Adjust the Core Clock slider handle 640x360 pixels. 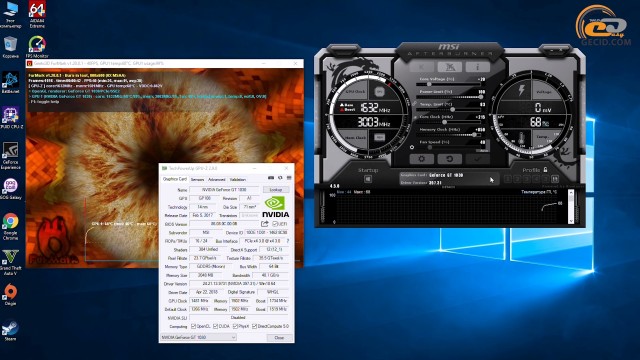coord(444,122)
